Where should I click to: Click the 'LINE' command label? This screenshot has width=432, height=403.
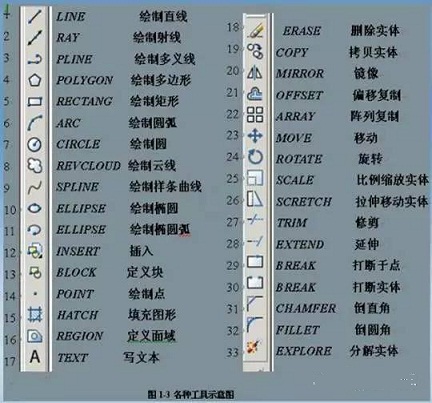point(70,17)
